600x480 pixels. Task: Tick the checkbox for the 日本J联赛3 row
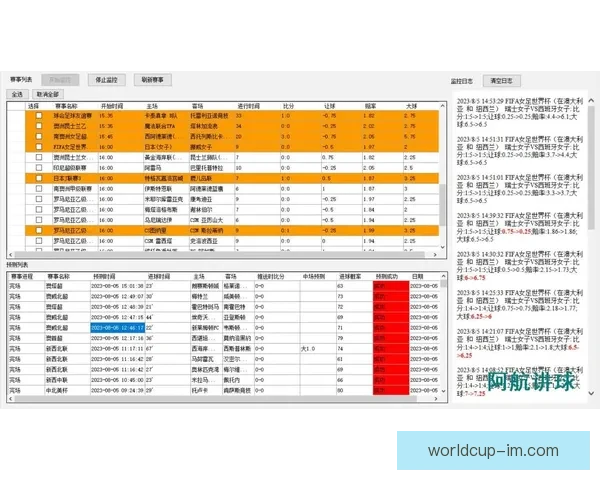39,178
